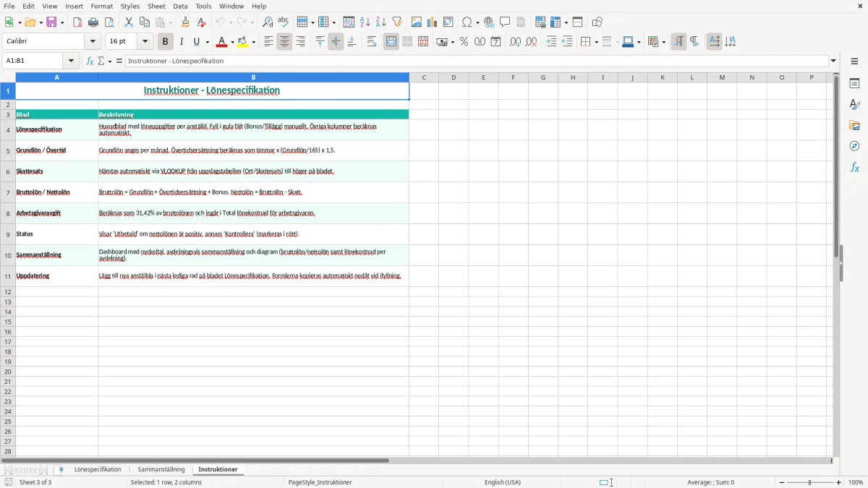Insert a chart

click(x=433, y=22)
